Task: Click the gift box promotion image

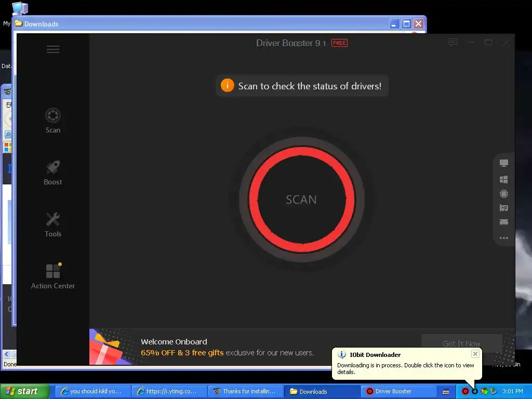Action: pyautogui.click(x=108, y=348)
